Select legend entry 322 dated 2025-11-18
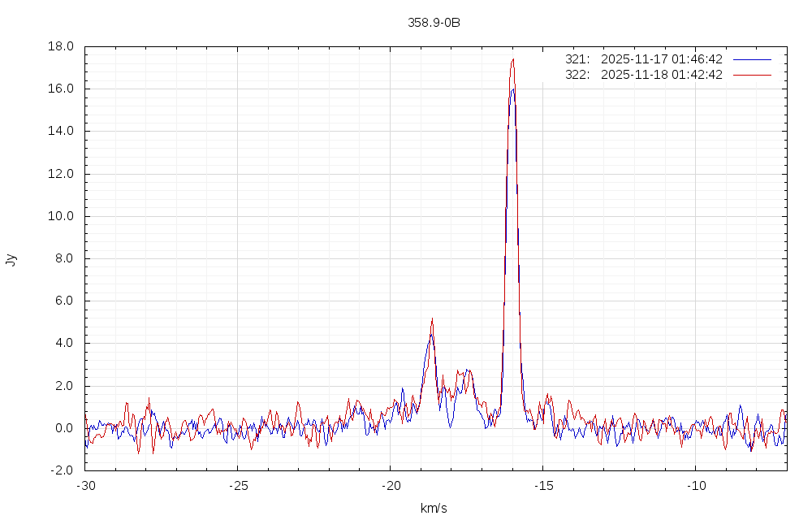 click(643, 75)
